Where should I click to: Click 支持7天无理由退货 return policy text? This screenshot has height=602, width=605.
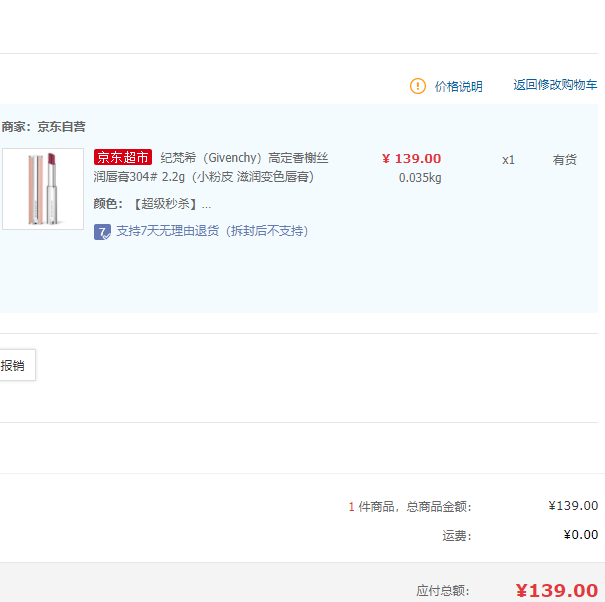212,231
